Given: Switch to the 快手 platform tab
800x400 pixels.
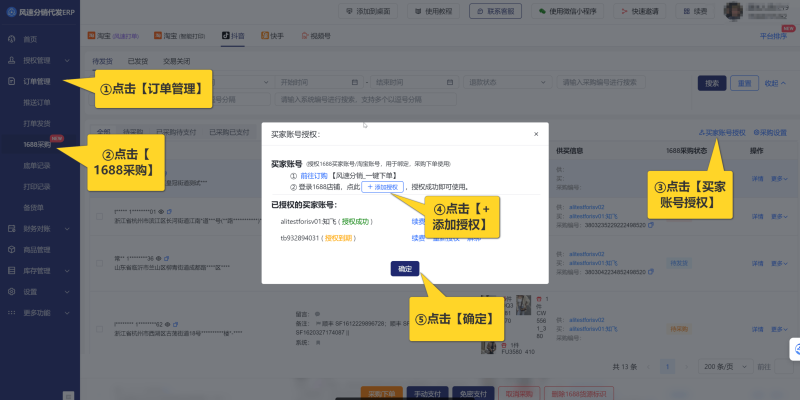Looking at the screenshot, I should (275, 34).
